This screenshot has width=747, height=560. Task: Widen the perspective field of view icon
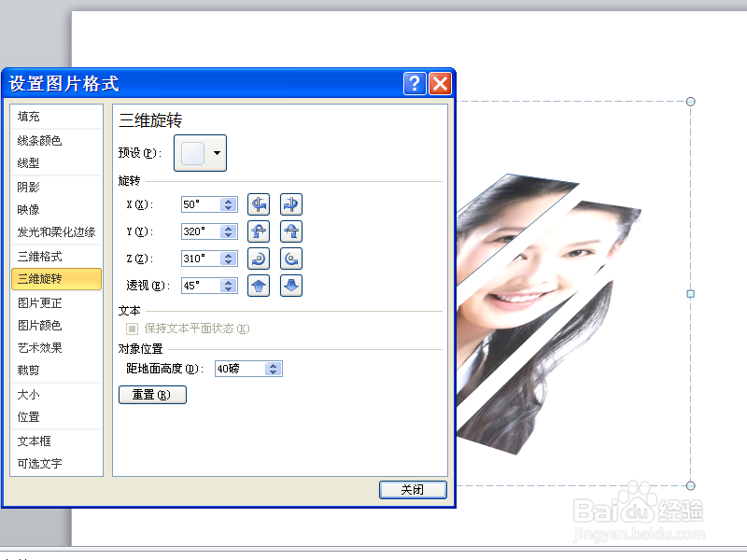click(x=291, y=286)
